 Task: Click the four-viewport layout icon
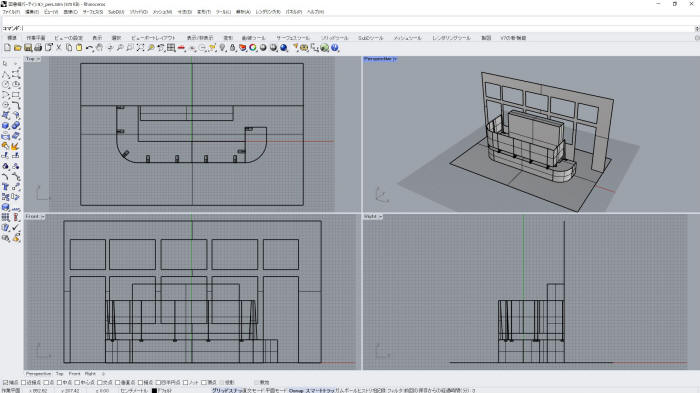tap(171, 47)
